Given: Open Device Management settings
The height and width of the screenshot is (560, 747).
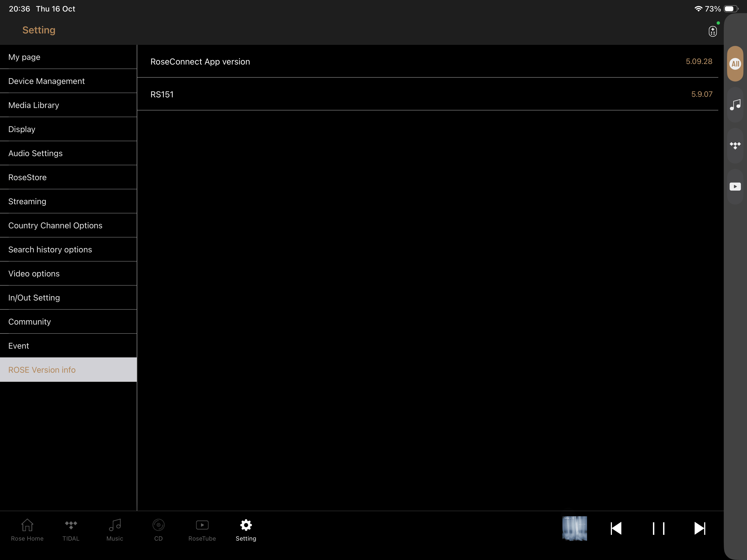Looking at the screenshot, I should click(x=68, y=81).
